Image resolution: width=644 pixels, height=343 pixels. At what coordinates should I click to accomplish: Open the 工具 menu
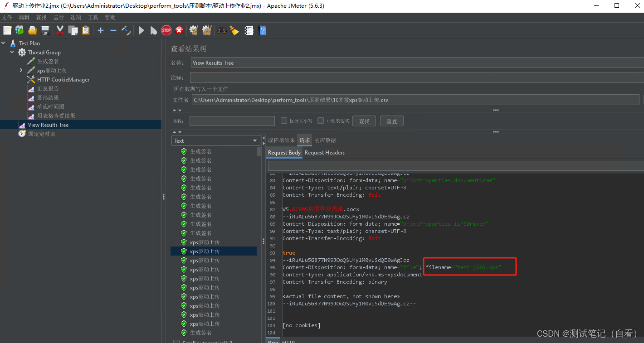point(93,17)
